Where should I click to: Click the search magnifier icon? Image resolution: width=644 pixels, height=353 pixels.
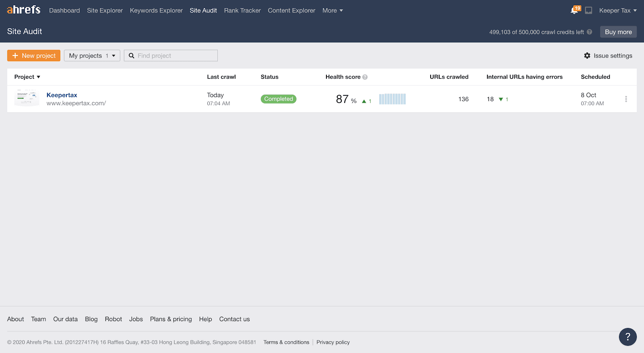131,56
